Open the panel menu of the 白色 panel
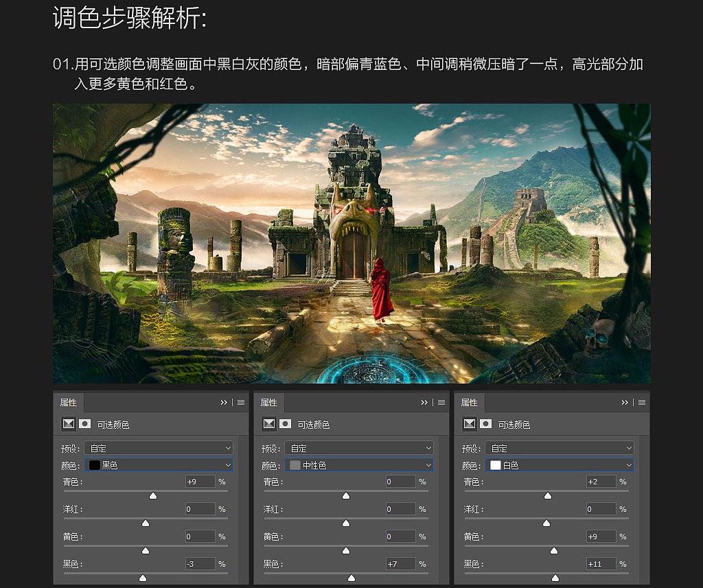Image resolution: width=703 pixels, height=588 pixels. (642, 403)
